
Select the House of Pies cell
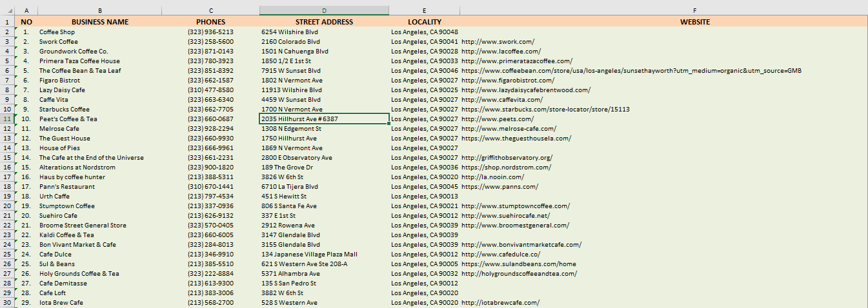click(100, 148)
